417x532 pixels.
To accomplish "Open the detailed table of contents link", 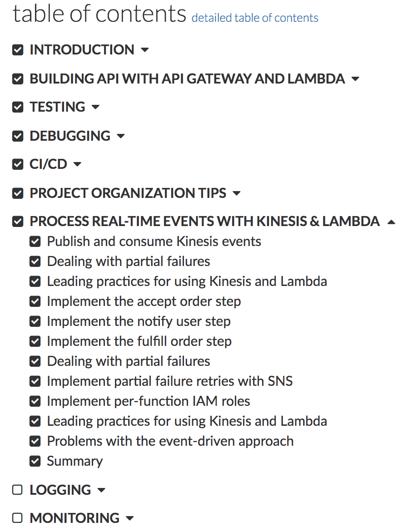I will point(255,18).
